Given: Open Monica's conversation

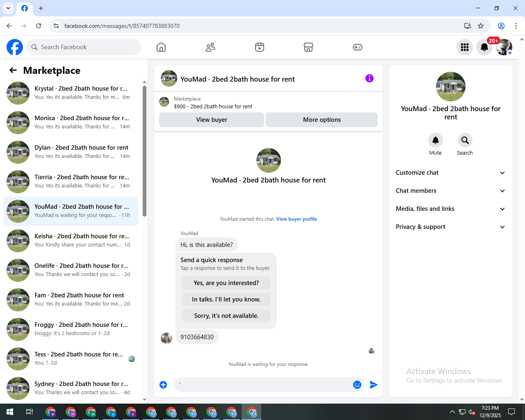Looking at the screenshot, I should tap(71, 123).
